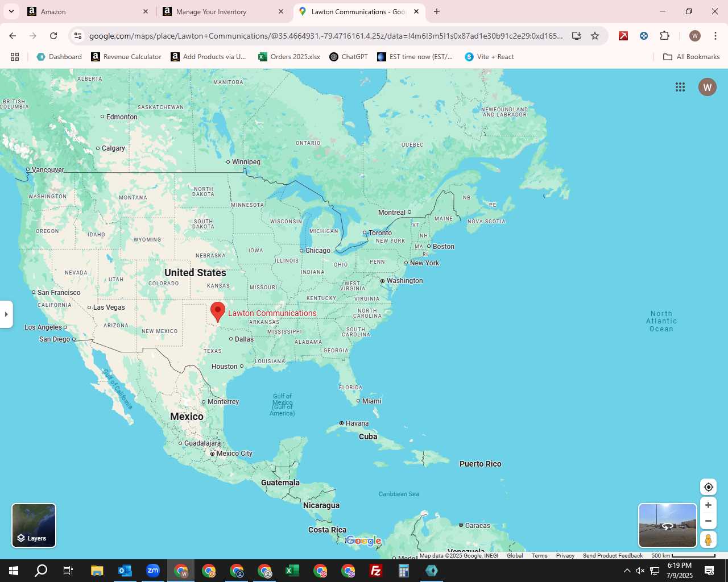Open the EST time now bookmark
728x582 pixels.
[x=415, y=57]
